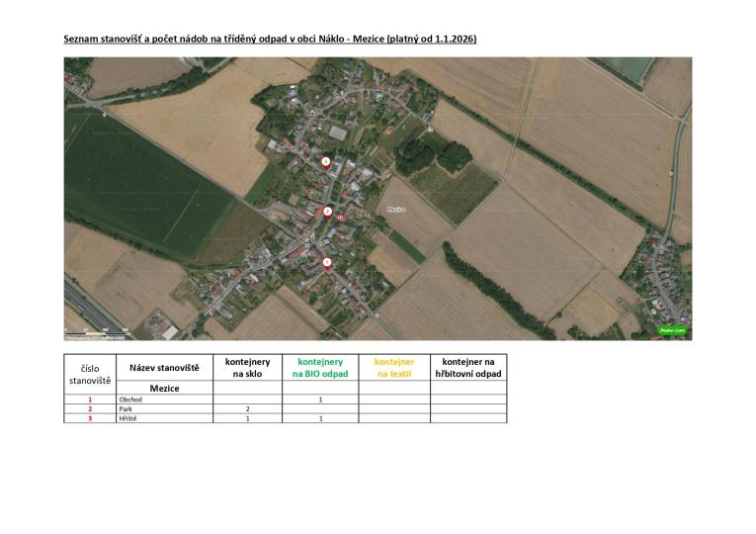Click the 'kontejnery na sklo' column header
Image resolution: width=756 pixels, height=534 pixels.
click(x=247, y=368)
